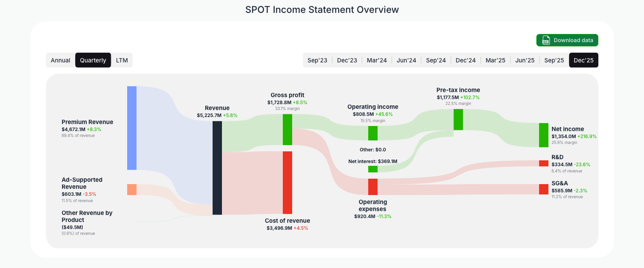This screenshot has height=268, width=644.
Task: Click the XLS file icon on the Download button
Action: click(545, 40)
